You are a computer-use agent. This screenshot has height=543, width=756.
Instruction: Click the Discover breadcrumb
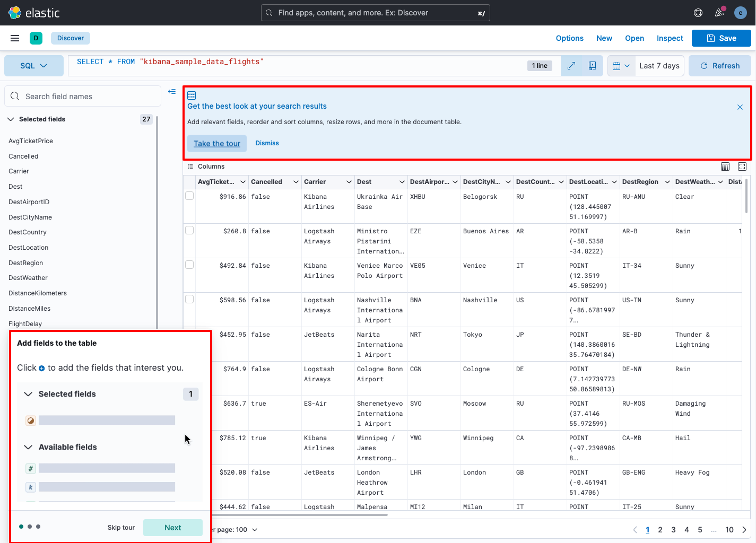(71, 38)
